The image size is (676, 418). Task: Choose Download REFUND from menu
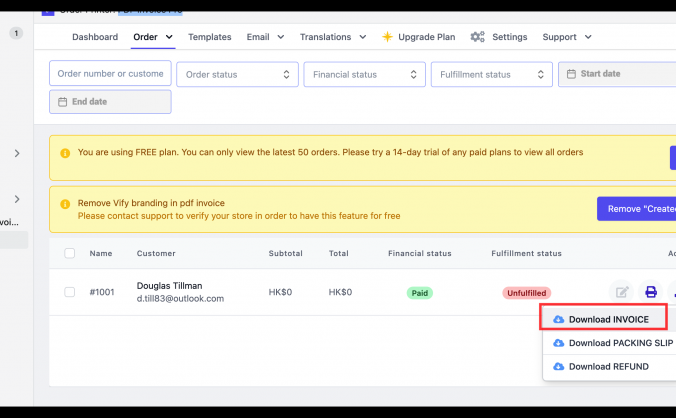pyautogui.click(x=608, y=367)
